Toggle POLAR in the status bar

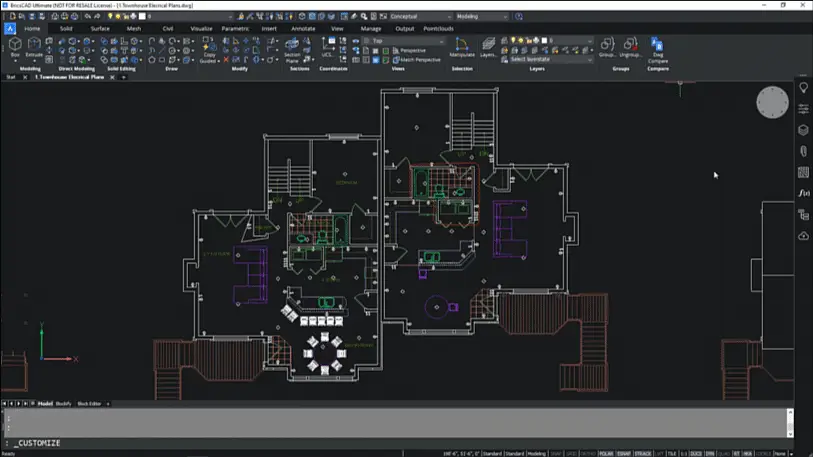pos(606,454)
